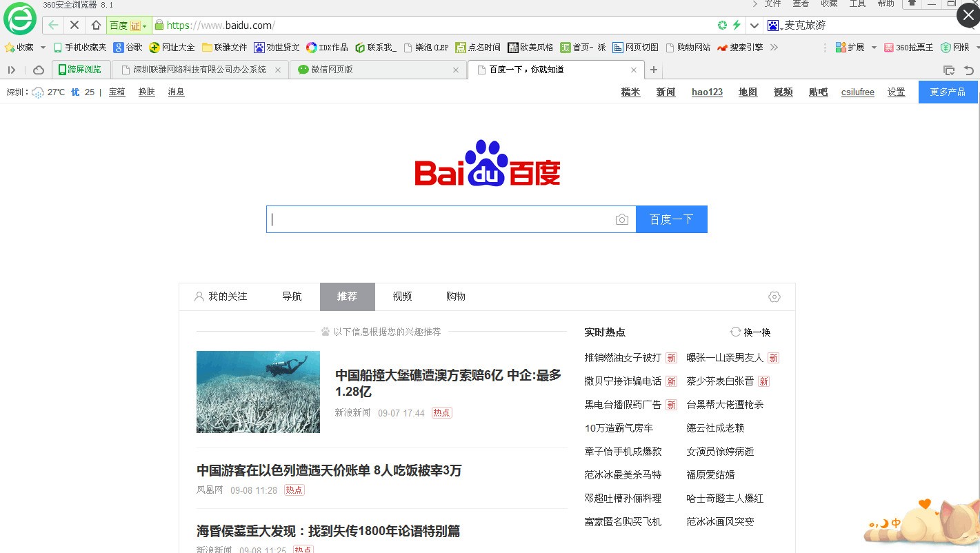
Task: Toggle the sidebar panel arrow icon
Action: 12,70
